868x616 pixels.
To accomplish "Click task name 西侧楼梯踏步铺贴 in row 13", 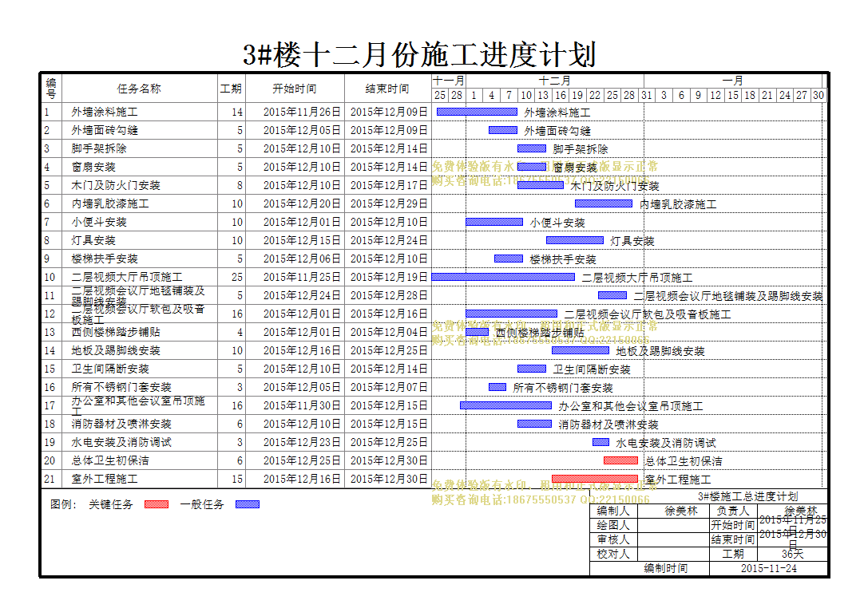I will [x=116, y=332].
